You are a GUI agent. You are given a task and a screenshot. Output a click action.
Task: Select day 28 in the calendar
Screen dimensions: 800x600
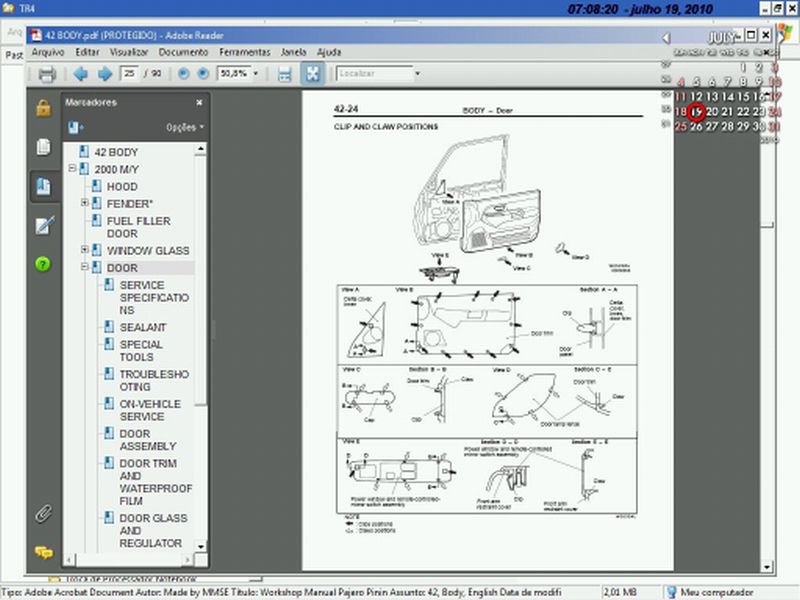pos(728,127)
